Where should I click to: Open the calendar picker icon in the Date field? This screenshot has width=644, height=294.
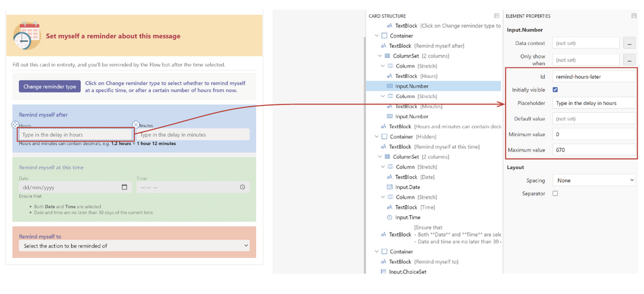click(x=124, y=187)
